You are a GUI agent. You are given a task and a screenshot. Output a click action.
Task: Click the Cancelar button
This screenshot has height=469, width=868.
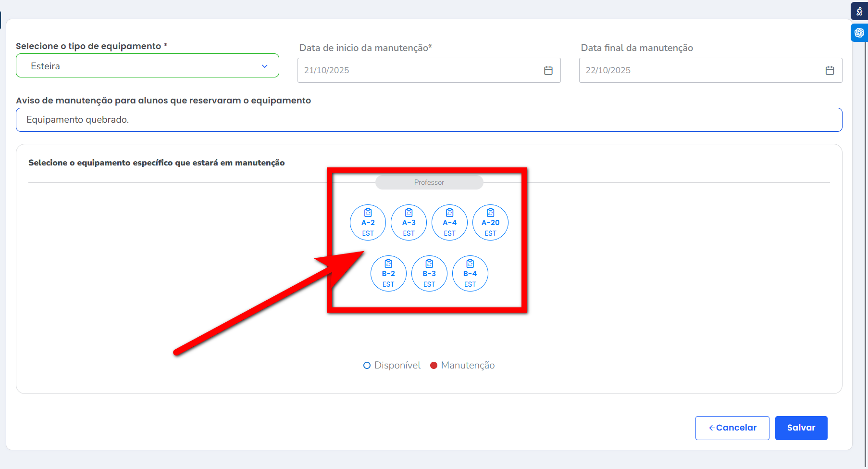point(732,428)
